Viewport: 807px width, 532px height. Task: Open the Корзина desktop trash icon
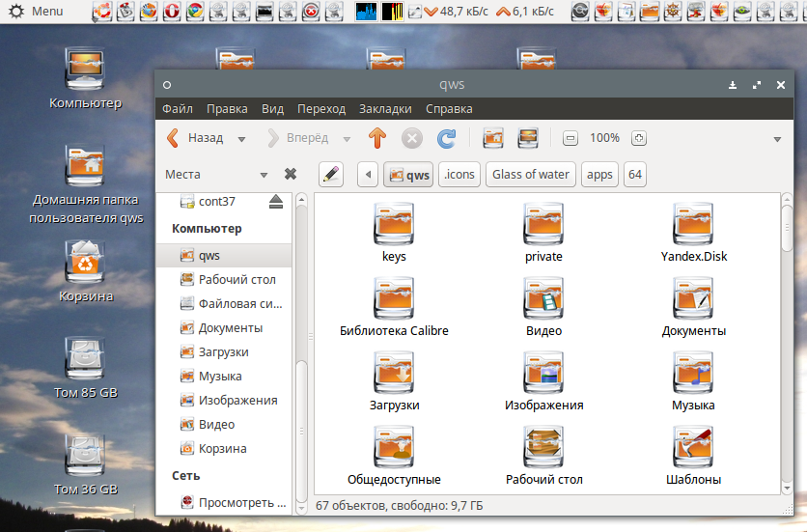coord(86,271)
